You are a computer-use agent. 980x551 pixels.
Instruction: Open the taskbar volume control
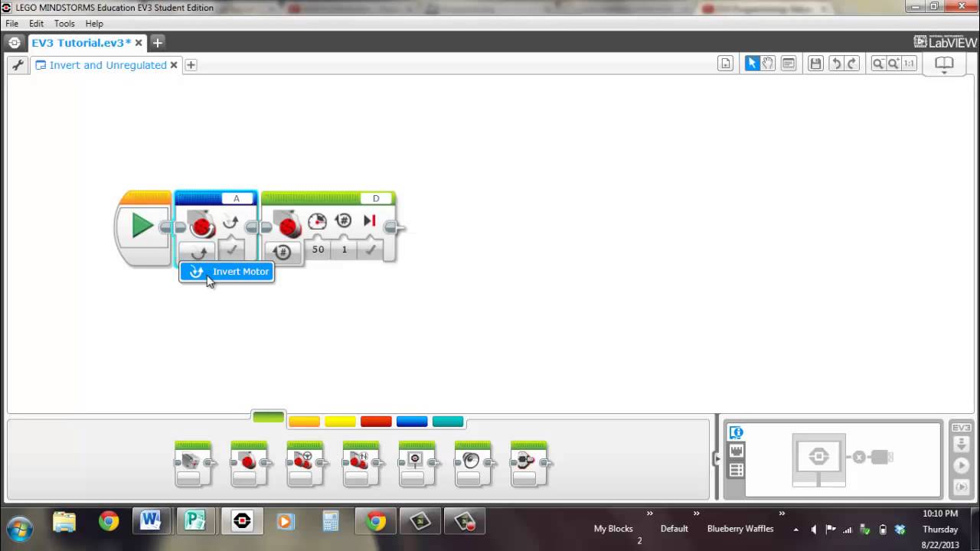(x=813, y=530)
